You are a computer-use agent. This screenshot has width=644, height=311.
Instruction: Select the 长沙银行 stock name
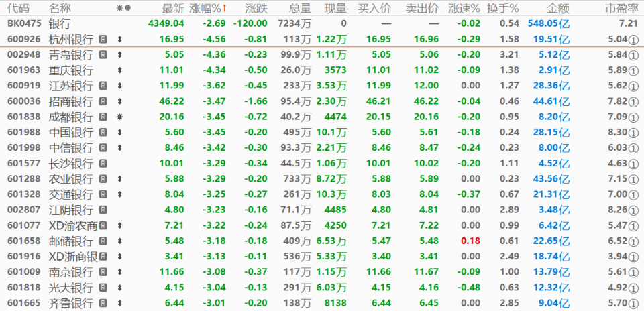(x=70, y=164)
